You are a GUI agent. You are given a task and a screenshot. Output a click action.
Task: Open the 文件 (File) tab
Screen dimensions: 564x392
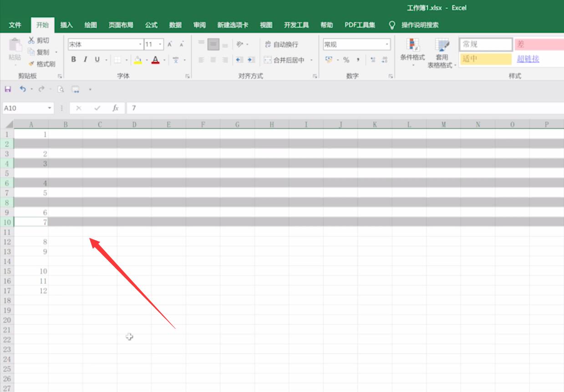tap(15, 25)
